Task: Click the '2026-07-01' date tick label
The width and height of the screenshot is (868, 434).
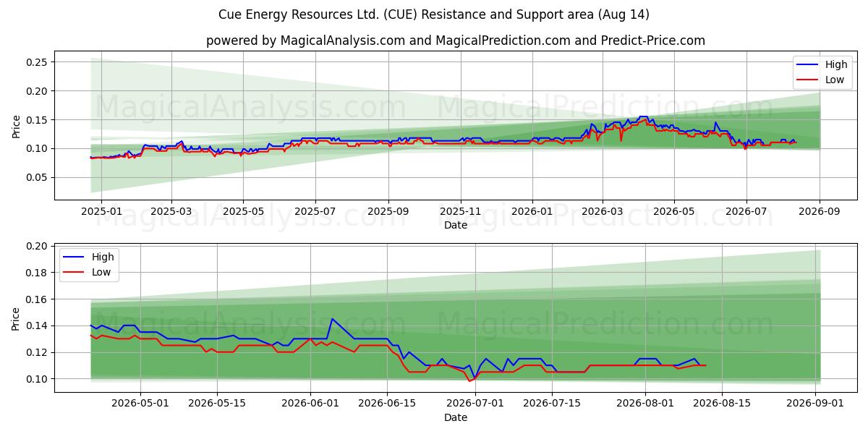Action: click(x=476, y=403)
